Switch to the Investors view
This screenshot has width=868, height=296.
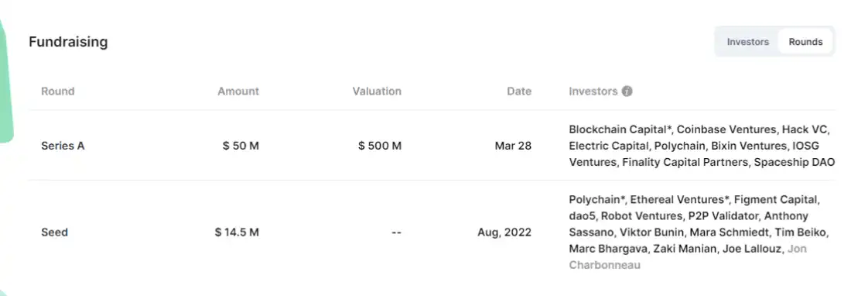[747, 42]
